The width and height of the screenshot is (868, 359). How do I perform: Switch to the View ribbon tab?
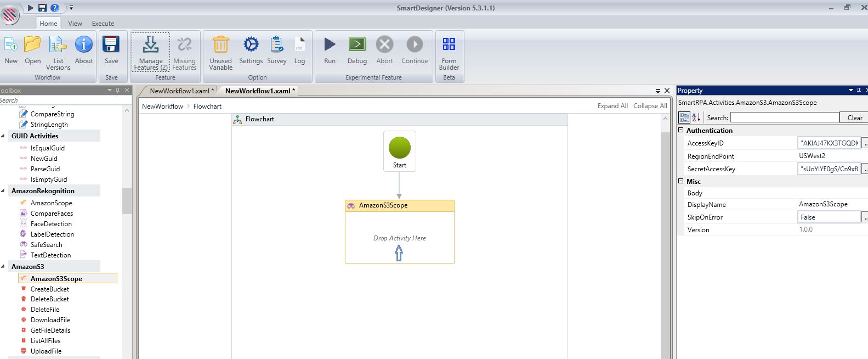75,24
